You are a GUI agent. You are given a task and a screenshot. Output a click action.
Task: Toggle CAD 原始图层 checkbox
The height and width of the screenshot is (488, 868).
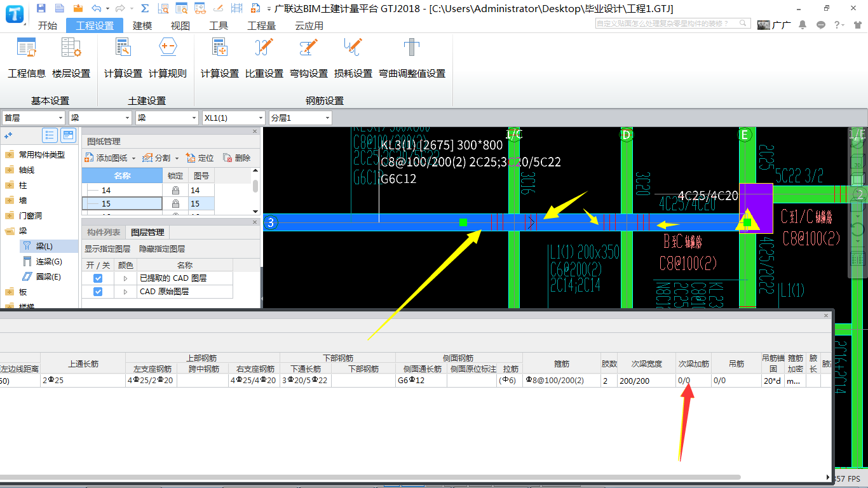(x=98, y=292)
